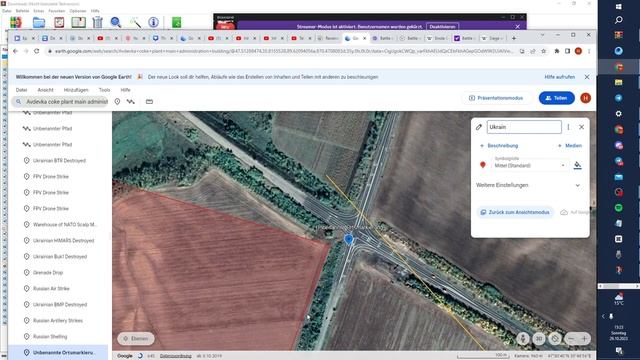The image size is (640, 360).
Task: Click Hilfe aufrufen link in banner
Action: pos(560,77)
